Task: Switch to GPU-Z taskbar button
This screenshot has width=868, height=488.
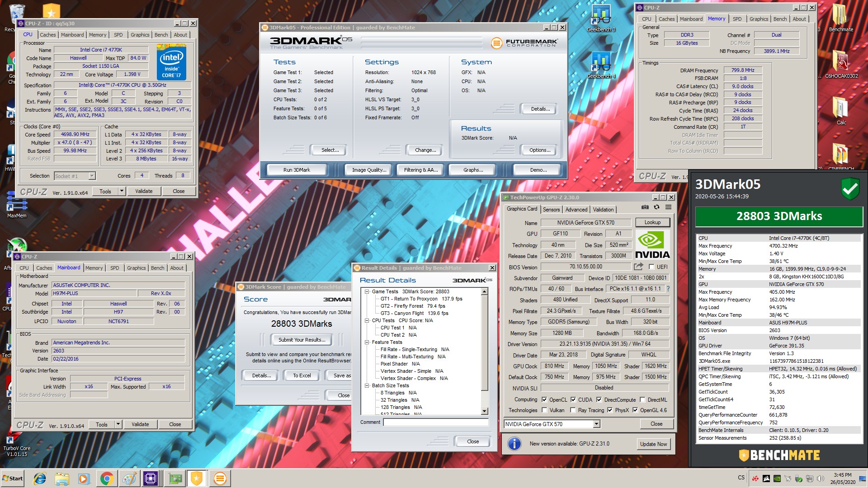Action: 175,479
